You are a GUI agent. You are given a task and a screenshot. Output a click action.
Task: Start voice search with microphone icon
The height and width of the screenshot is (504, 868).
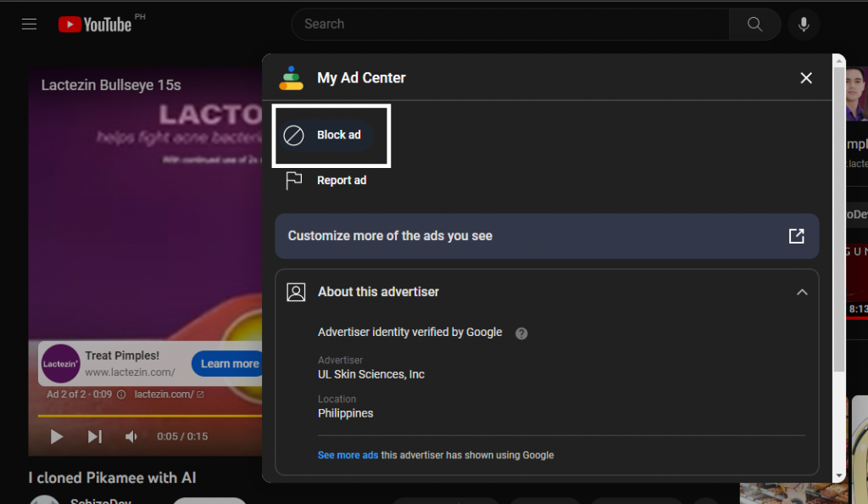click(x=804, y=25)
